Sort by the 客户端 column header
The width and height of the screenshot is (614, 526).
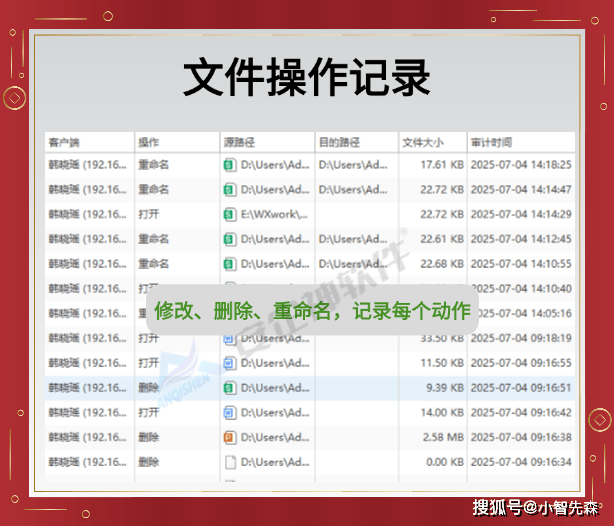click(x=66, y=143)
